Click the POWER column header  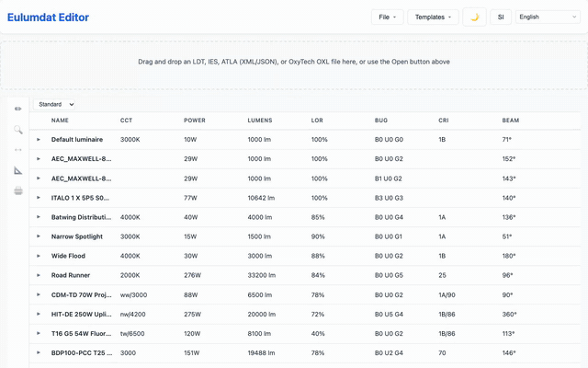click(195, 121)
